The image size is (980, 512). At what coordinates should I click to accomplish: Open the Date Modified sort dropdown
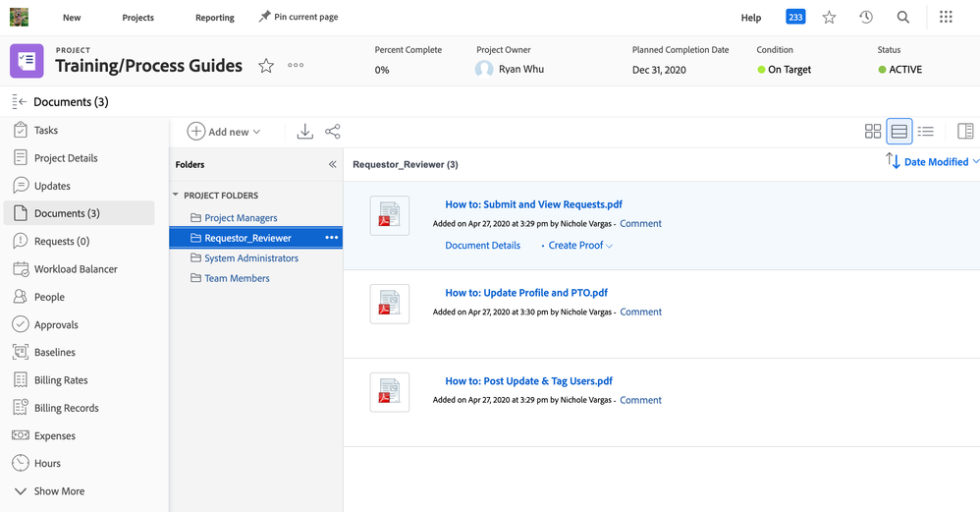pos(933,161)
